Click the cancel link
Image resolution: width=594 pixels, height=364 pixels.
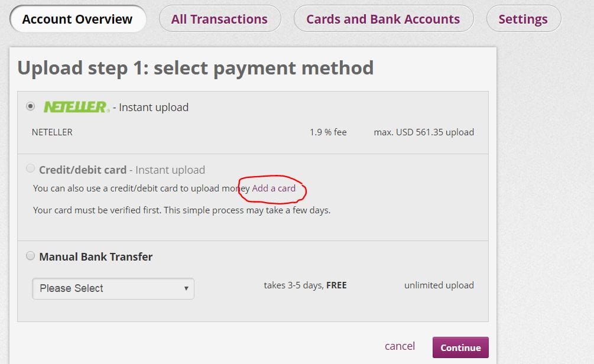coord(400,346)
